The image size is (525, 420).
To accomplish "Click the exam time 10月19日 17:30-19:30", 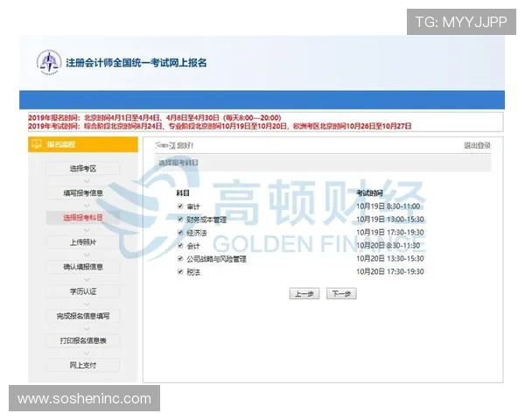I will (x=390, y=233).
